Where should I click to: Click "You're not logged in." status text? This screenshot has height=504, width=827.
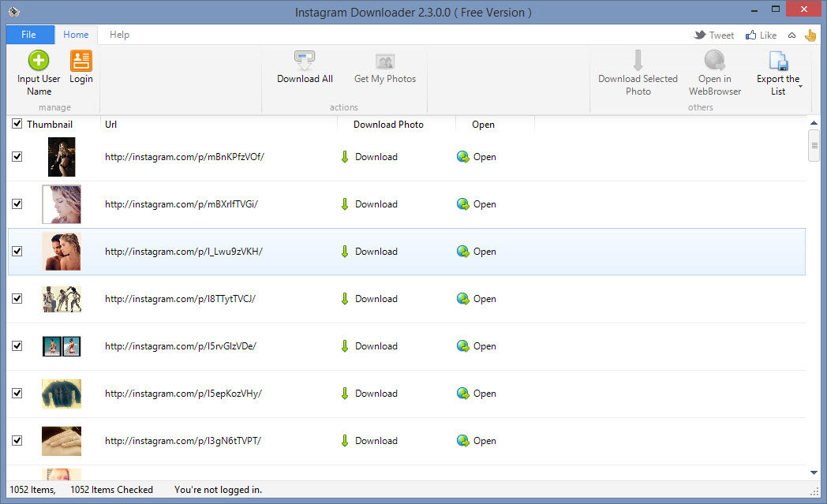[218, 489]
